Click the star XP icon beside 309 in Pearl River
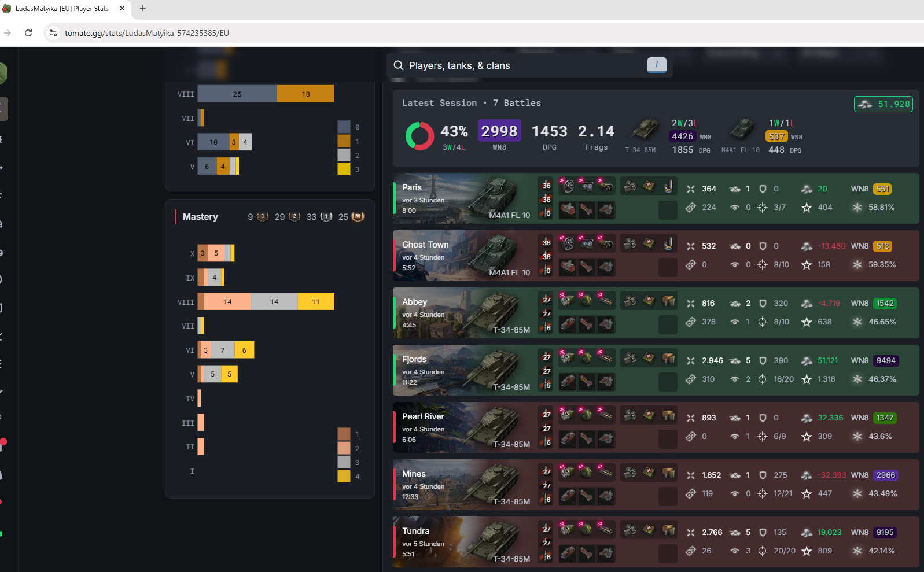This screenshot has width=924, height=572. point(807,437)
